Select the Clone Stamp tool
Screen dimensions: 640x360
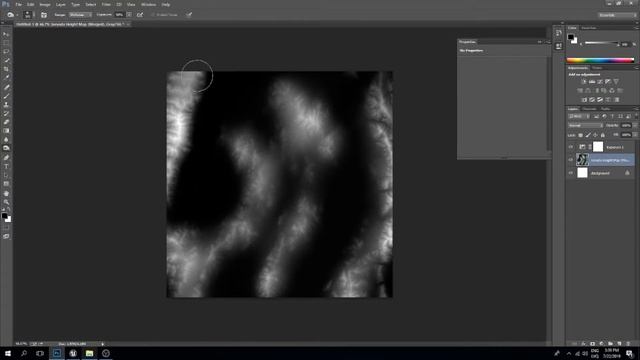[x=6, y=104]
